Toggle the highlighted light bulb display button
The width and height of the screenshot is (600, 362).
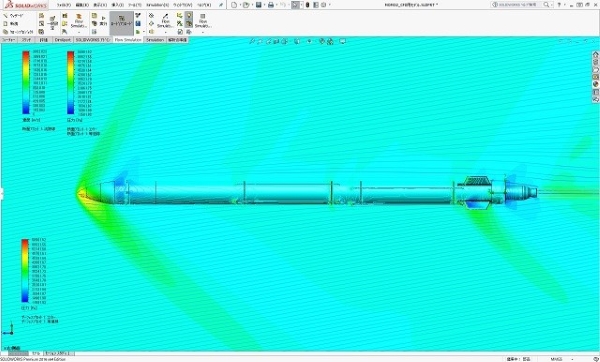point(189,15)
